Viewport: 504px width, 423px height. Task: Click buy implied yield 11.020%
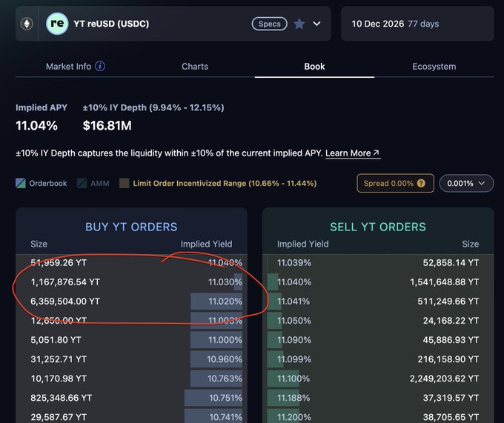[x=225, y=302]
